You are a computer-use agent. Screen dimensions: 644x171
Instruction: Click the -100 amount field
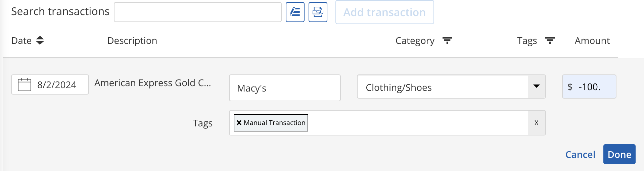click(589, 87)
